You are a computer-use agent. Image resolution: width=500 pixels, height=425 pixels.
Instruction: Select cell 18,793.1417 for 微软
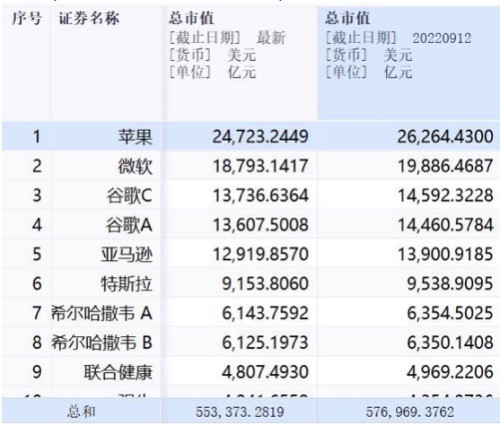coord(260,166)
